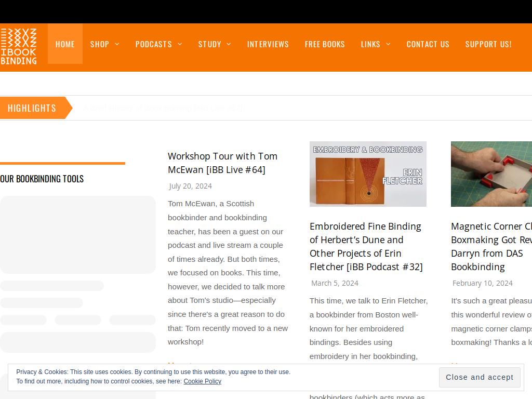532x399 pixels.
Task: Open the Contact Us page
Action: [x=428, y=44]
